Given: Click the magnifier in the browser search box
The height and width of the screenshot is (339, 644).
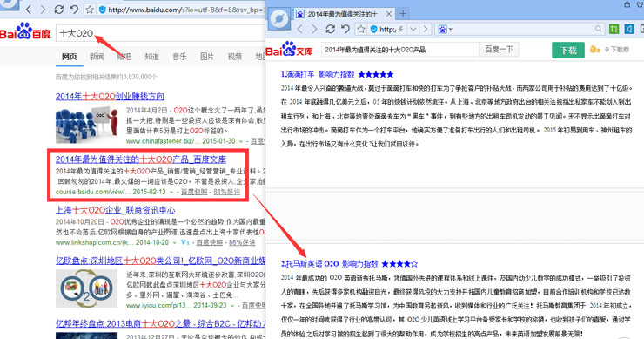Looking at the screenshot, I should point(598,29).
